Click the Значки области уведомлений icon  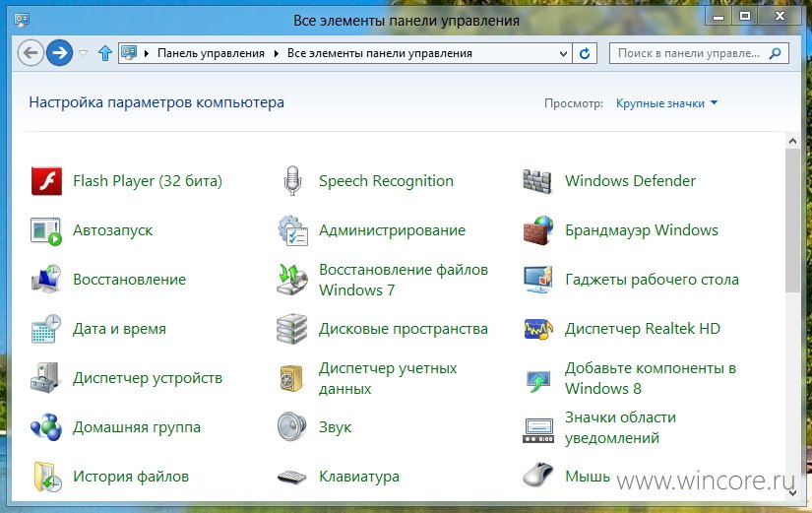(x=538, y=430)
